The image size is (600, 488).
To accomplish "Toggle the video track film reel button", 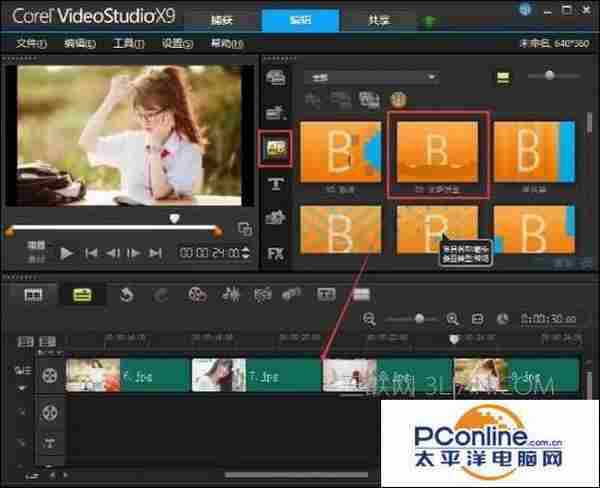I will click(50, 376).
